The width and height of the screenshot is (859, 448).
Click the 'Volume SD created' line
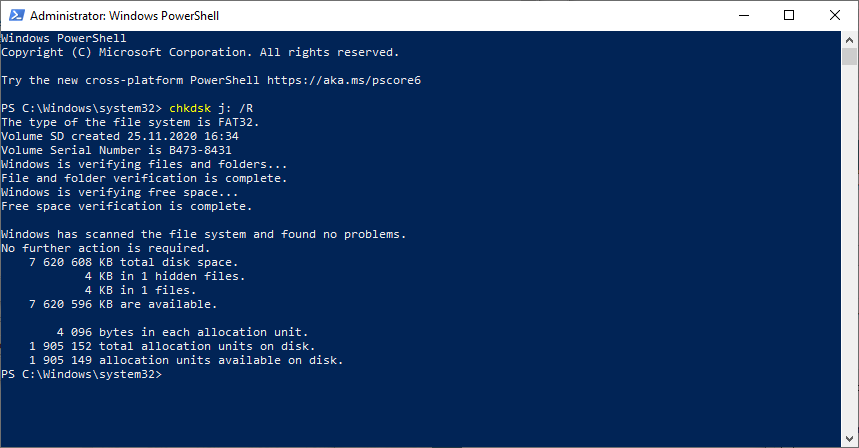tap(120, 136)
